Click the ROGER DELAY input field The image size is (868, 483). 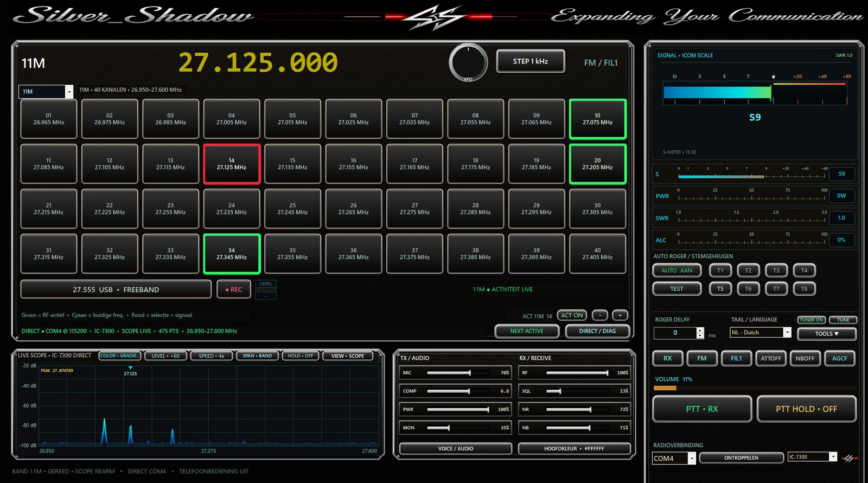tap(675, 333)
